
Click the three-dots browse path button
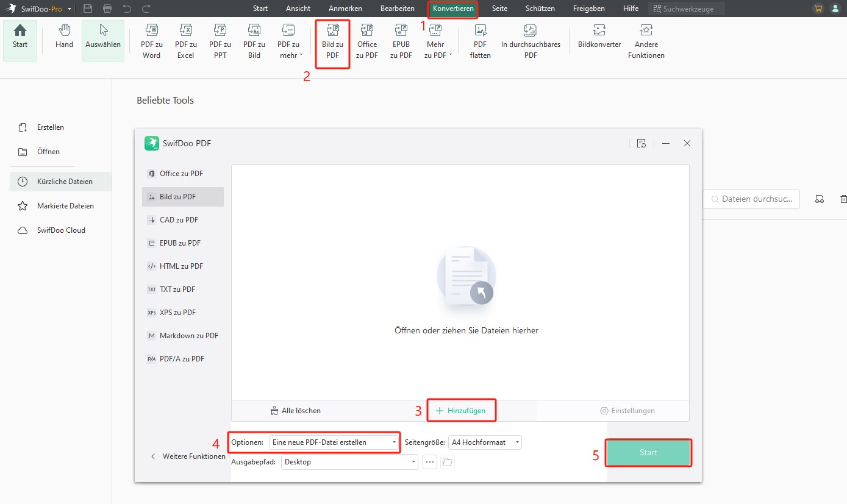click(430, 462)
